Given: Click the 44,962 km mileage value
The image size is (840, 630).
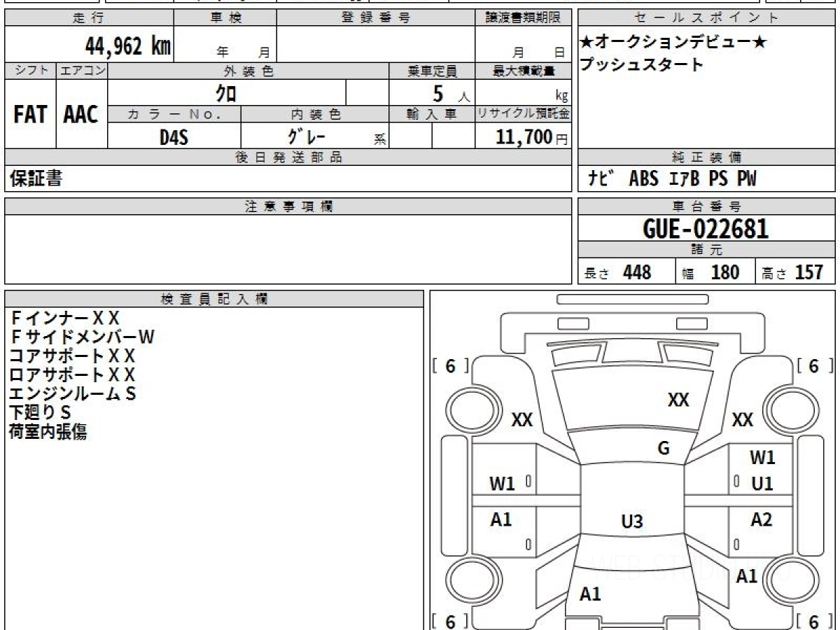Looking at the screenshot, I should click(x=127, y=46).
